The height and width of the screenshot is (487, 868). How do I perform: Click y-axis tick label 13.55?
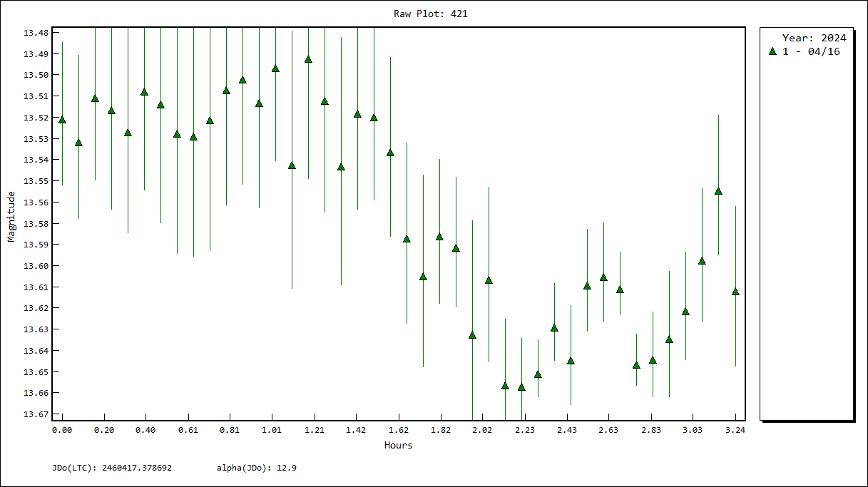click(36, 181)
